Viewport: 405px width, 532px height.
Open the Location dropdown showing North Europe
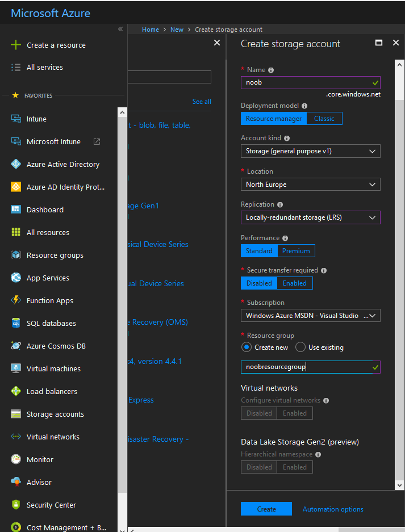(311, 184)
